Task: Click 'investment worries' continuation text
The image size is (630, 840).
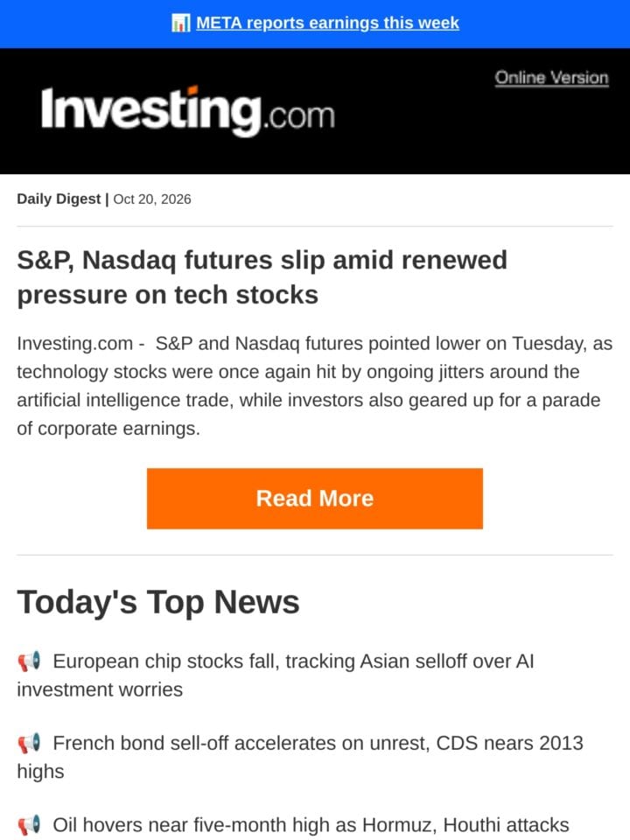Action: (x=100, y=690)
